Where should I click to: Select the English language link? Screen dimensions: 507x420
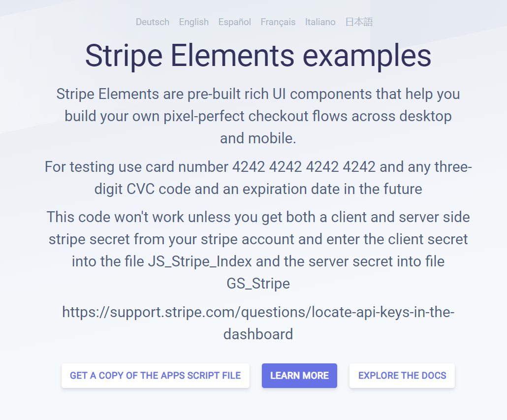[193, 22]
